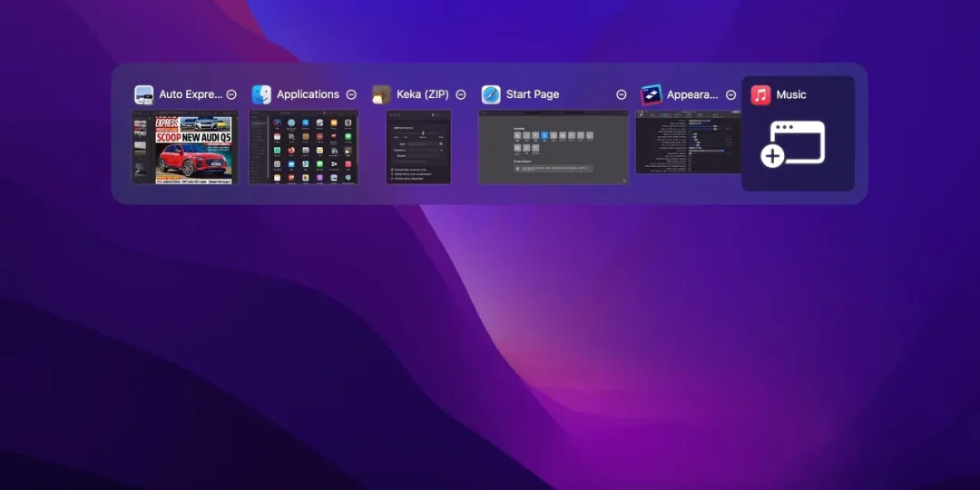
Task: Click the red Music app icon
Action: (760, 95)
